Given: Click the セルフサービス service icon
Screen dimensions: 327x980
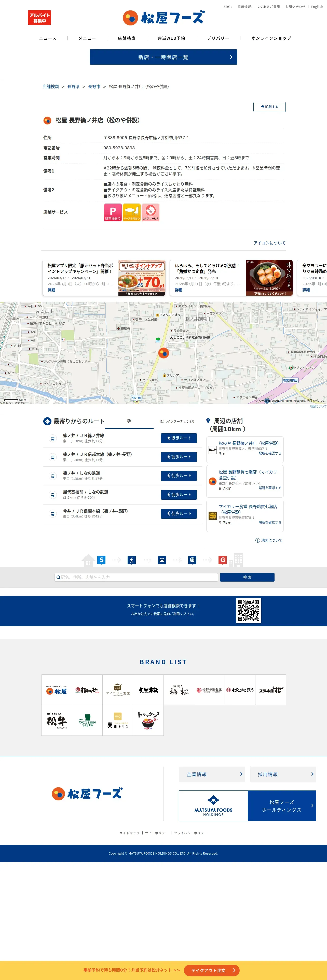Looking at the screenshot, I should [x=150, y=212].
